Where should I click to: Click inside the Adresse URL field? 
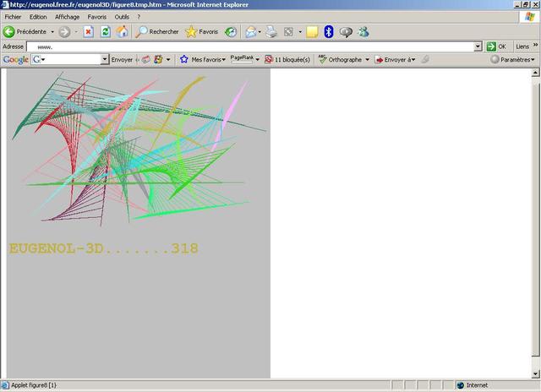254,46
